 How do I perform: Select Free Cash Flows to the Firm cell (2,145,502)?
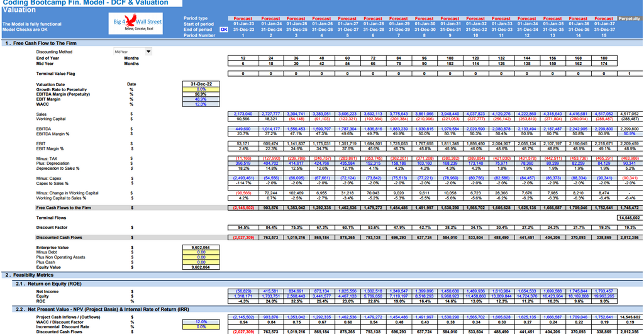click(243, 208)
